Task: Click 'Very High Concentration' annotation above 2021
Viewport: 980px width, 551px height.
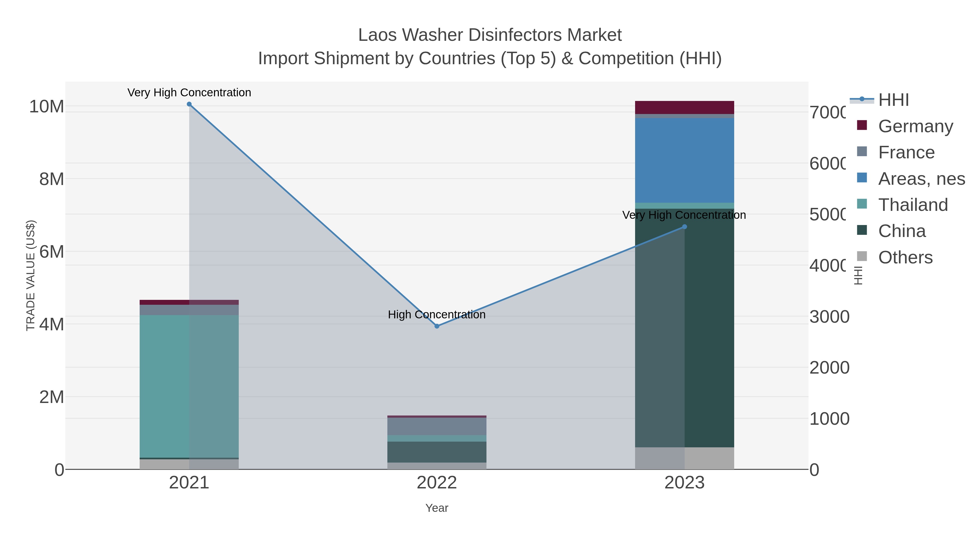Action: point(189,93)
